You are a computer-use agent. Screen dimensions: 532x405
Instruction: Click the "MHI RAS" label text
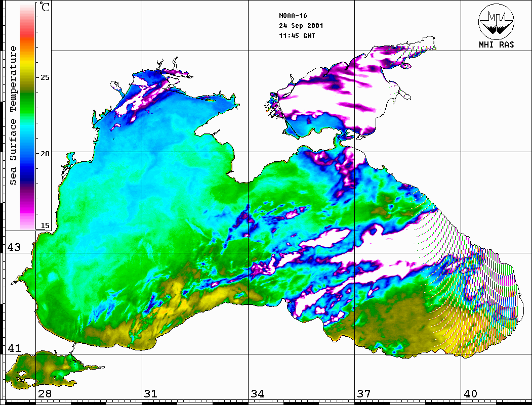[x=497, y=44]
